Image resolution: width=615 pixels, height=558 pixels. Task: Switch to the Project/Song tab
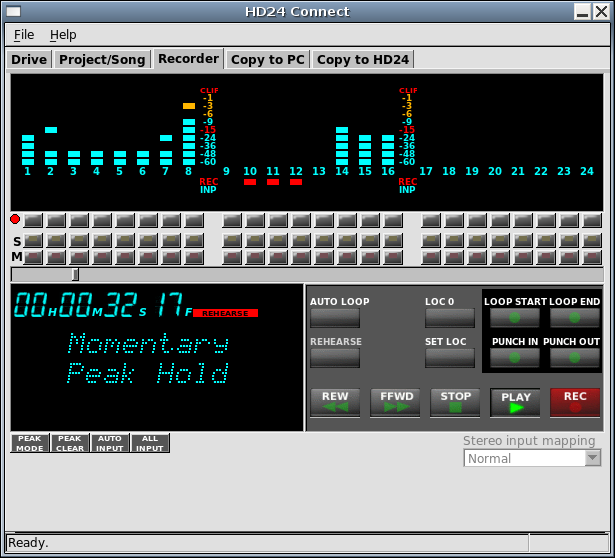[x=102, y=59]
